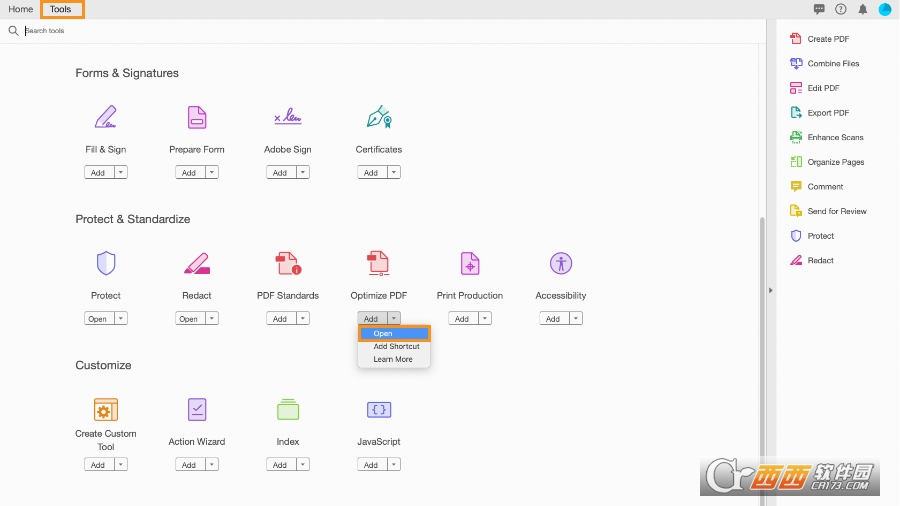This screenshot has height=506, width=900.
Task: Click the Optimize PDF tool icon
Action: tap(378, 263)
